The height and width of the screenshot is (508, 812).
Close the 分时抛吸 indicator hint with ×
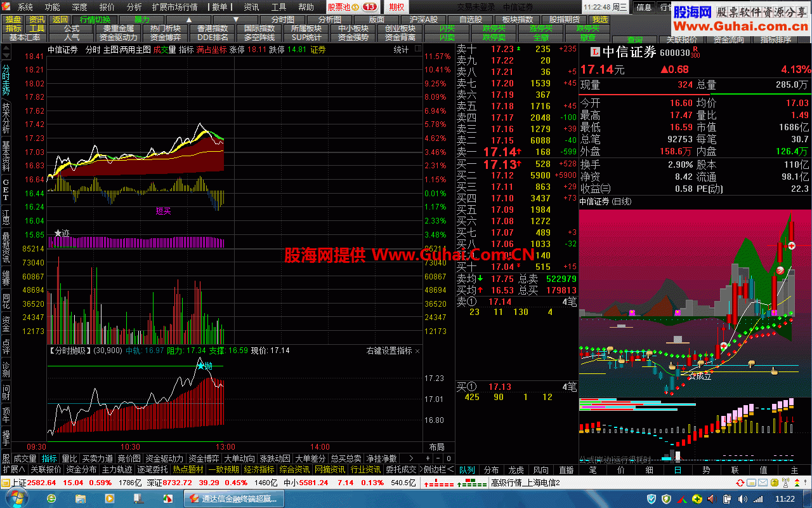tap(417, 351)
